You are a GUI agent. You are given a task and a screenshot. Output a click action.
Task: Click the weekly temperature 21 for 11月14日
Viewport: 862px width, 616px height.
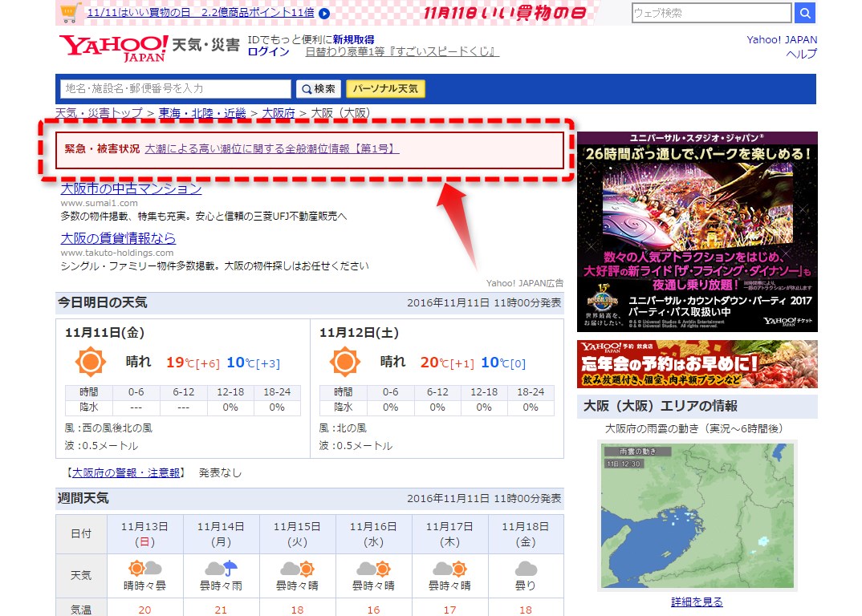221,610
